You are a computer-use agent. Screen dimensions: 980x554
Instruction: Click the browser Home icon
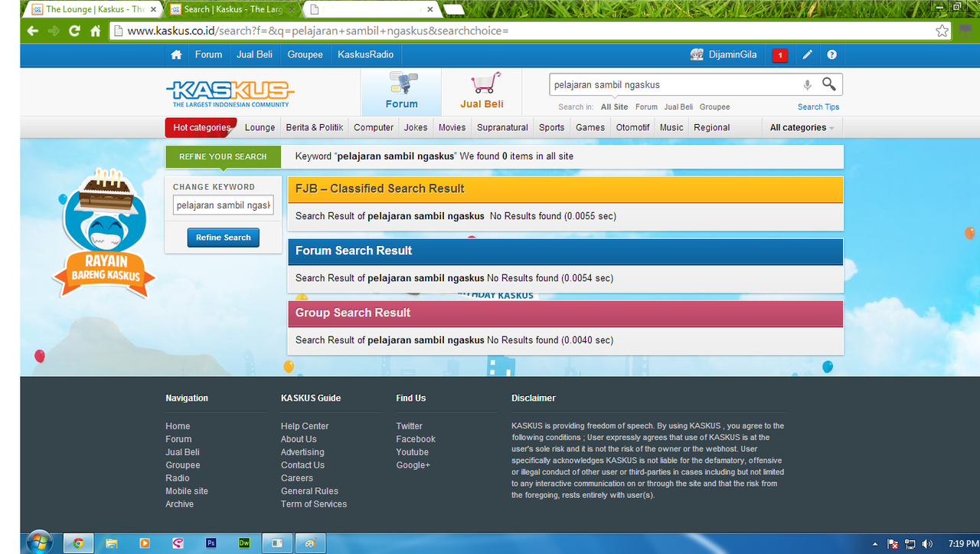[96, 31]
